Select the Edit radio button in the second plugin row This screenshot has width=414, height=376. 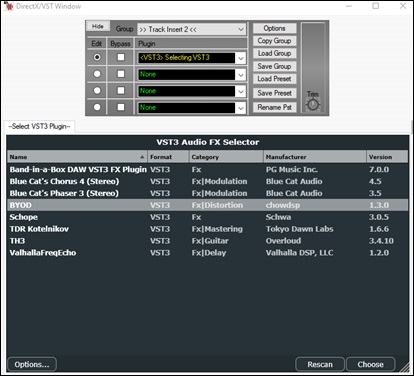(97, 74)
